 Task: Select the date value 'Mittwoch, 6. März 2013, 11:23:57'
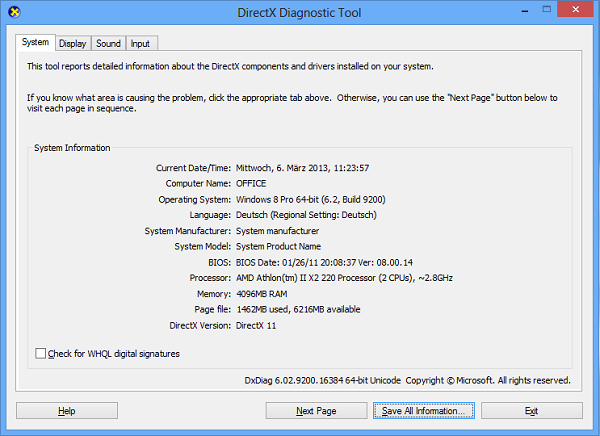pos(302,168)
